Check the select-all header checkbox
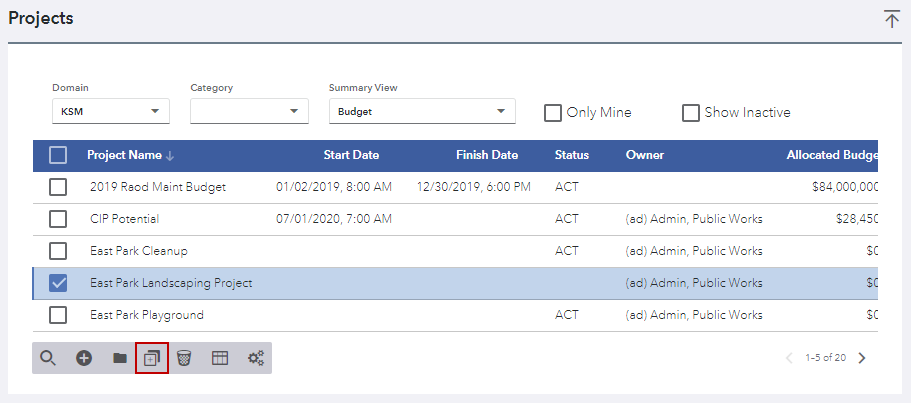Viewport: 911px width, 403px height. (59, 155)
